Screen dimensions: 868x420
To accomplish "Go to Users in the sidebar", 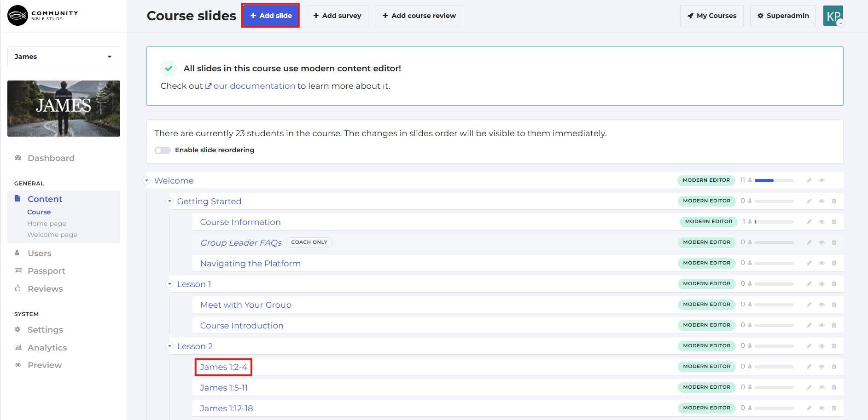I will (39, 253).
